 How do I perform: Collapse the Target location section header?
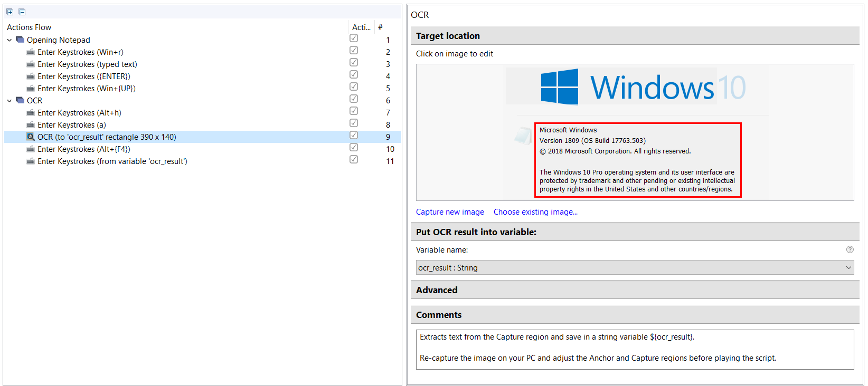[635, 36]
